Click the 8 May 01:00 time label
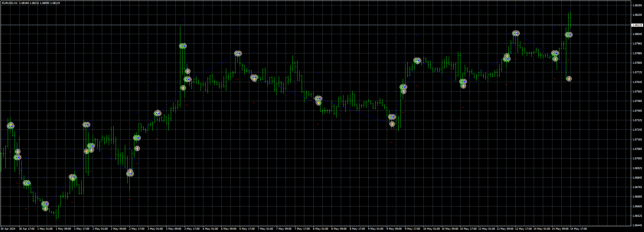The height and width of the screenshot is (232, 644). tap(321, 229)
